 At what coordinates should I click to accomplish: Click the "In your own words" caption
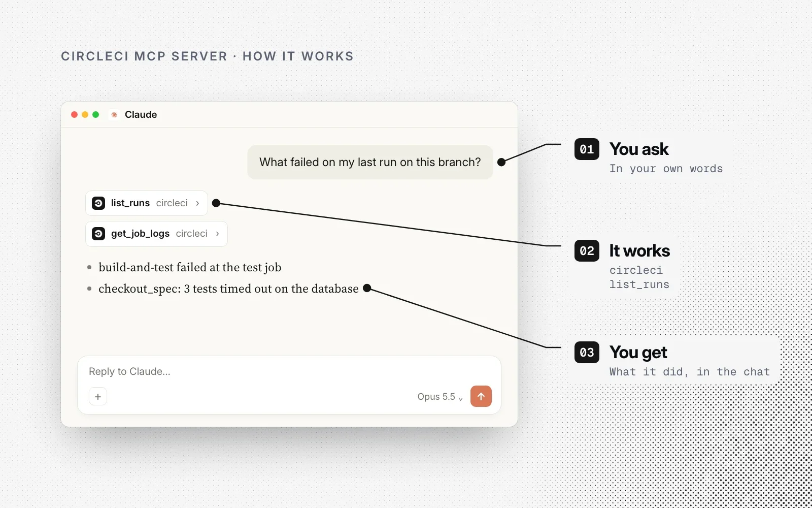point(666,169)
